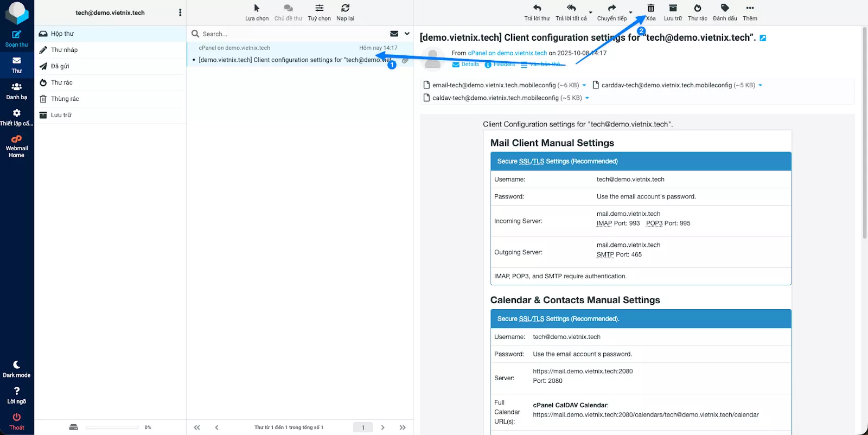The height and width of the screenshot is (435, 868).
Task: Open Thiết lập settings gear
Action: (x=17, y=118)
